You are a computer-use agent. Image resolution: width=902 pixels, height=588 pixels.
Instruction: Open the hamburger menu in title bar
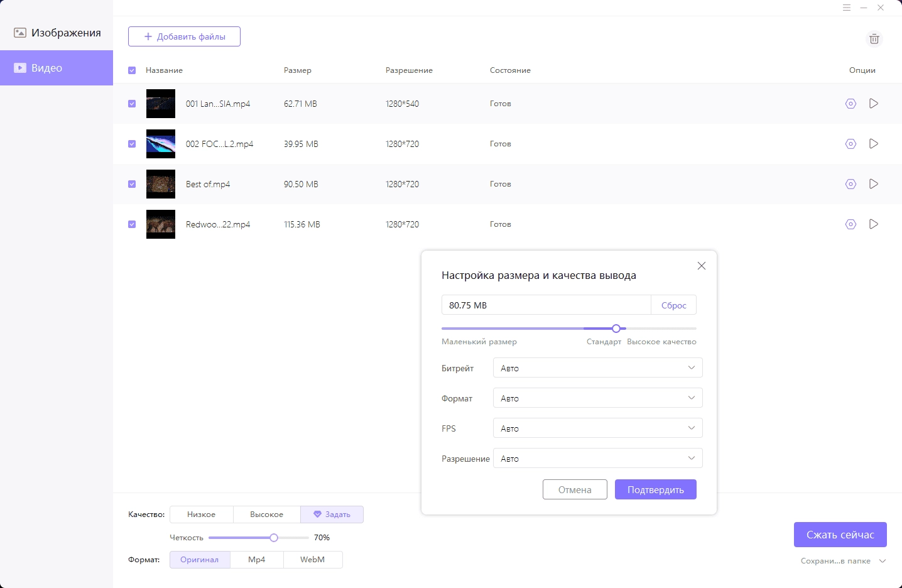[x=847, y=8]
